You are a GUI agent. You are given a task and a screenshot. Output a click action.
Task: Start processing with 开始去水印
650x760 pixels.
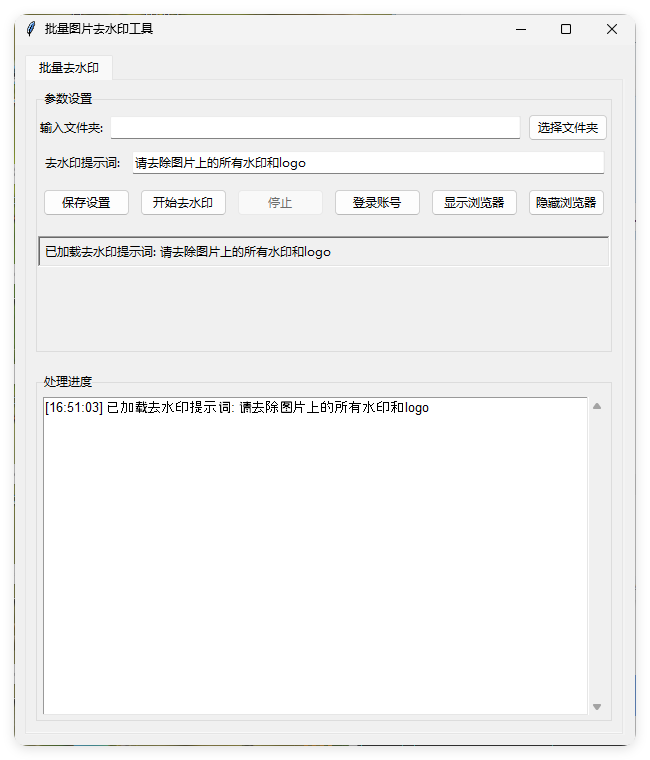pos(183,202)
